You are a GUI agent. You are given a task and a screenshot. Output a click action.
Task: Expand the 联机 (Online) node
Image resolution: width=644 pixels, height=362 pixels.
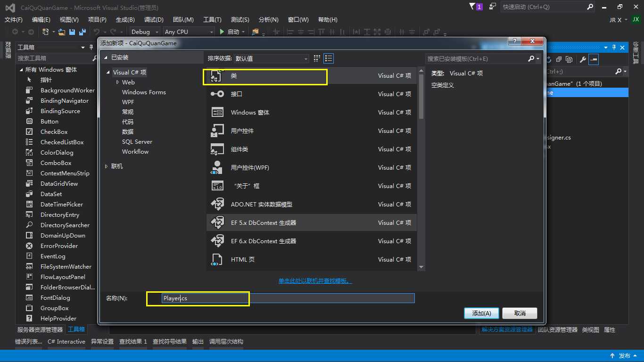(x=107, y=166)
